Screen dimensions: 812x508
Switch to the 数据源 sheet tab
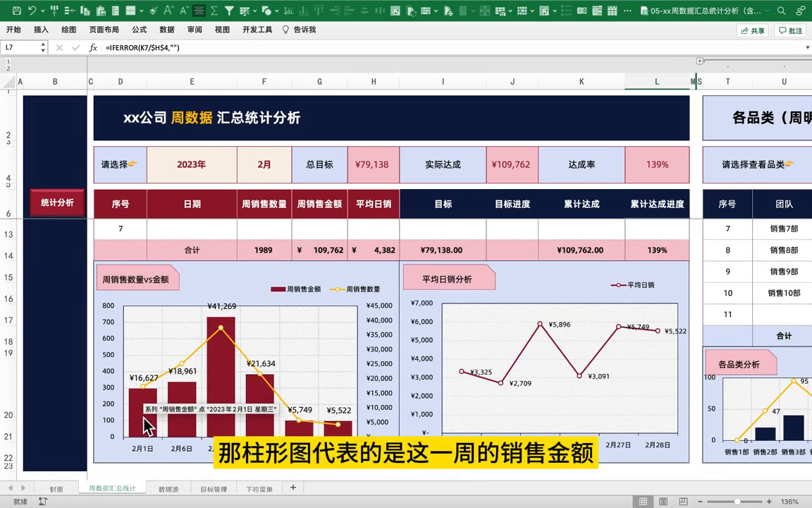[x=168, y=489]
